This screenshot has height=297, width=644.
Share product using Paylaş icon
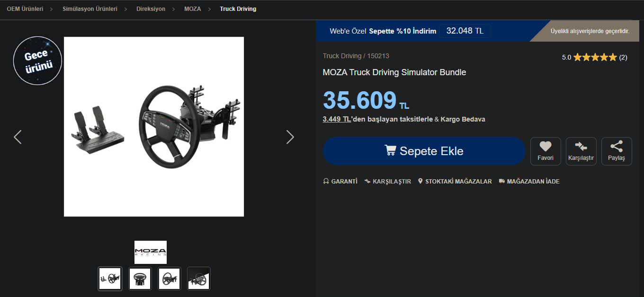(617, 151)
